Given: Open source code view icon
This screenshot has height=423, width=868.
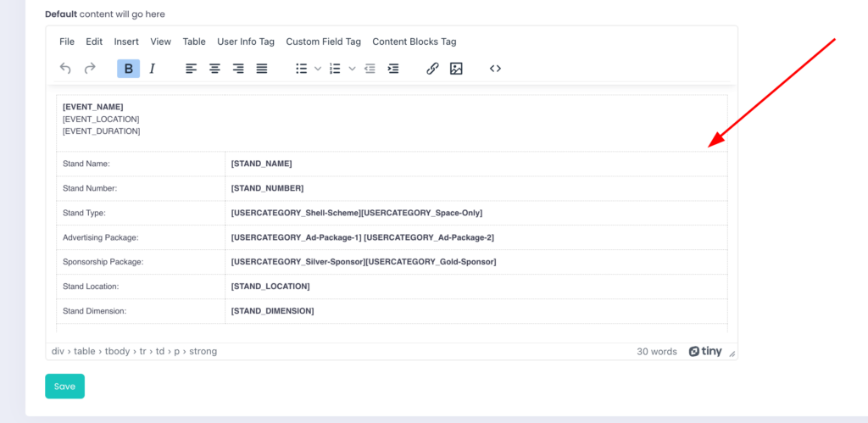Looking at the screenshot, I should [x=495, y=69].
